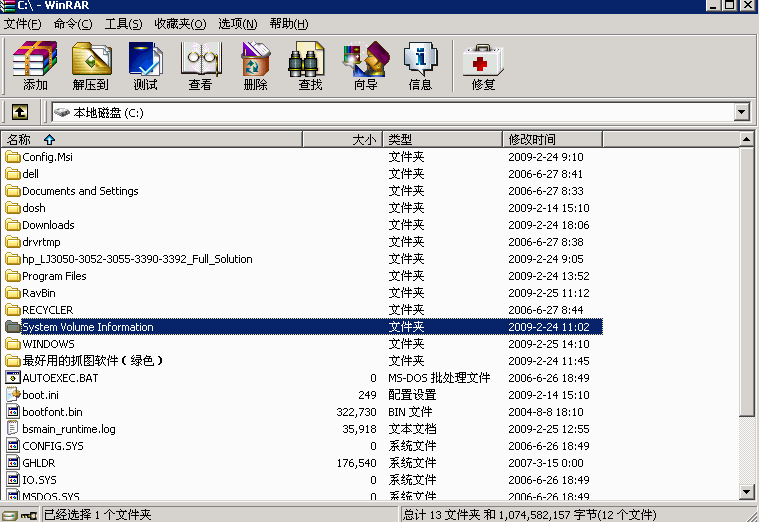Screen dimensions: 759x522
Task: Select the Program Files folder row
Action: coord(302,276)
